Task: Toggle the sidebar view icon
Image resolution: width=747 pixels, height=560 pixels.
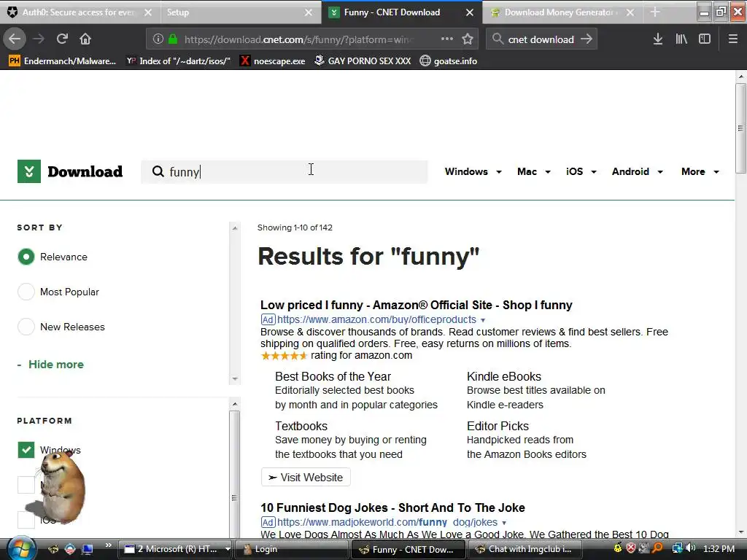Action: point(705,39)
